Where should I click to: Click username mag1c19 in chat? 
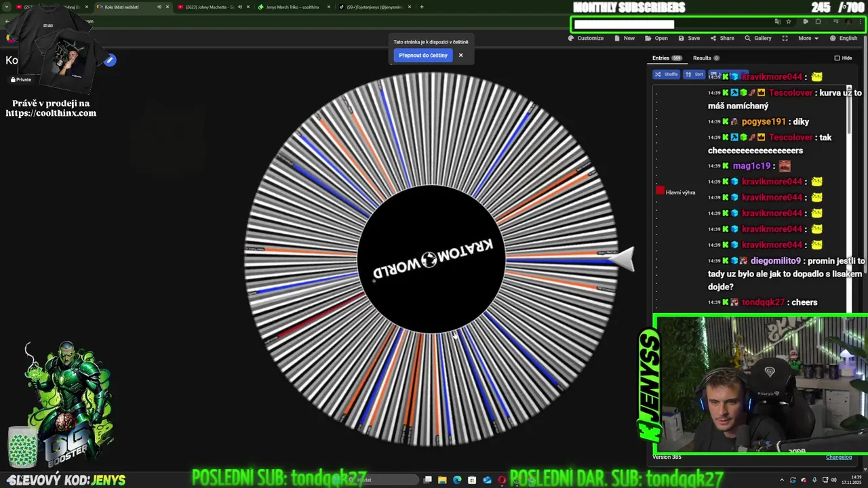pyautogui.click(x=751, y=166)
